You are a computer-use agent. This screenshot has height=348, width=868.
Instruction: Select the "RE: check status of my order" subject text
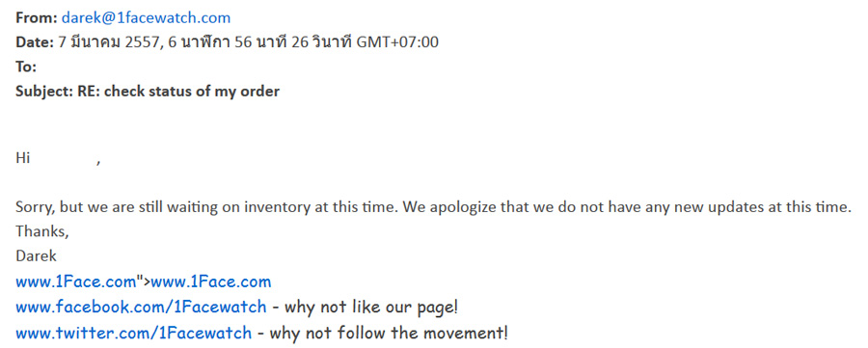pos(177,92)
